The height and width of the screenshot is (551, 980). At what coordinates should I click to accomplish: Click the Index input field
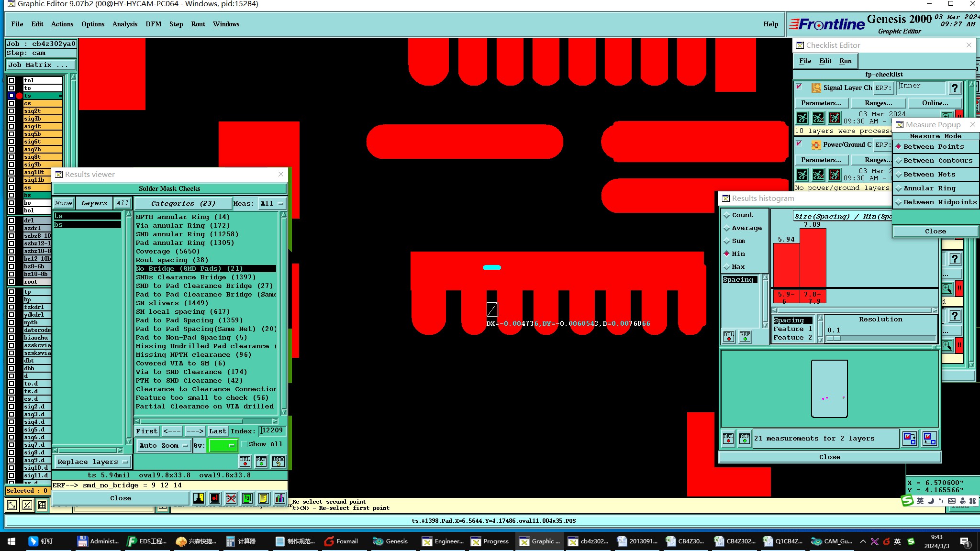coord(273,430)
